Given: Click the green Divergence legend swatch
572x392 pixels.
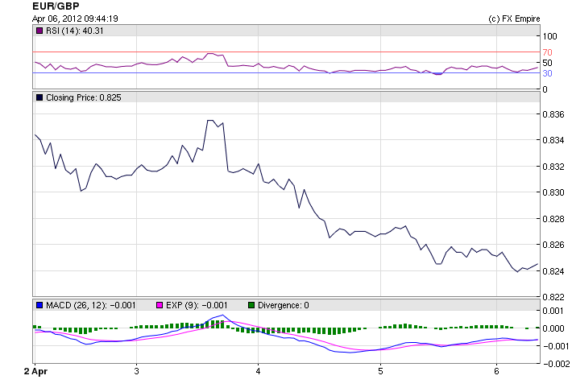Looking at the screenshot, I should (251, 305).
